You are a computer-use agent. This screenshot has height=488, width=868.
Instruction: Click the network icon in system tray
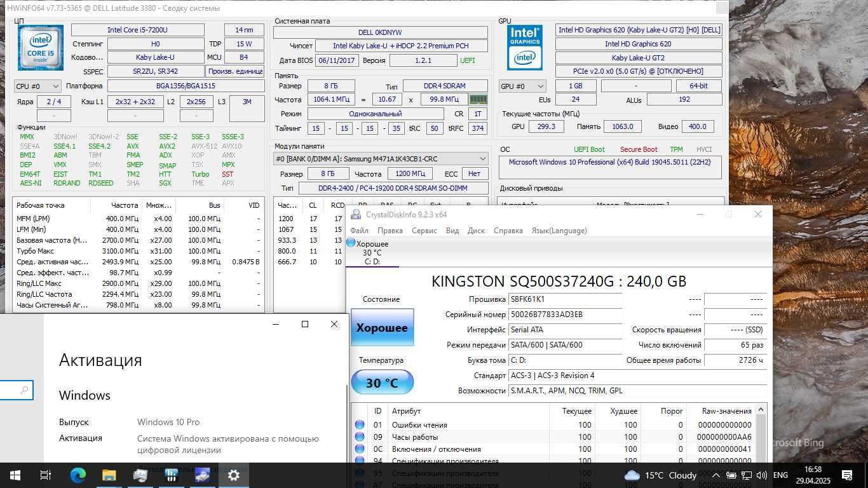click(747, 475)
